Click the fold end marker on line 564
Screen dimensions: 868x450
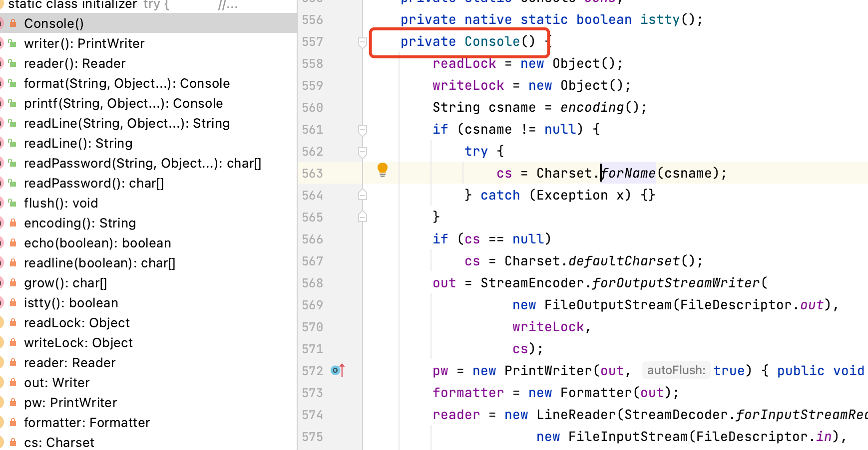click(363, 195)
